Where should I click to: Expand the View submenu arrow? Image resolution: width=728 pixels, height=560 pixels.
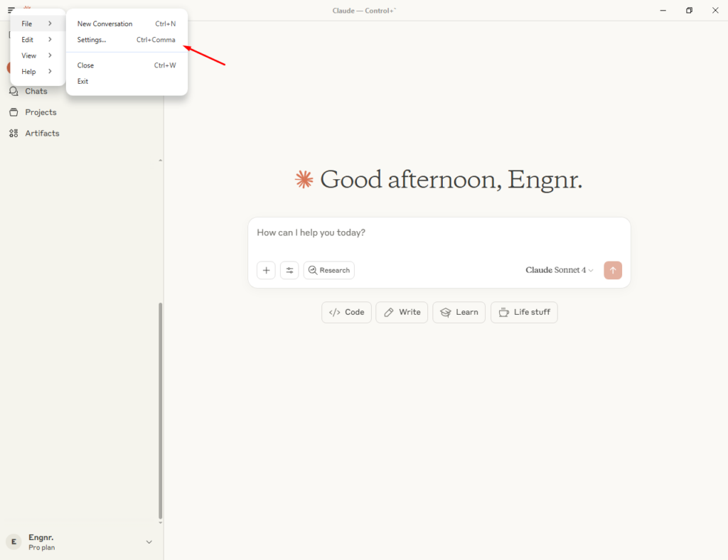[x=50, y=55]
